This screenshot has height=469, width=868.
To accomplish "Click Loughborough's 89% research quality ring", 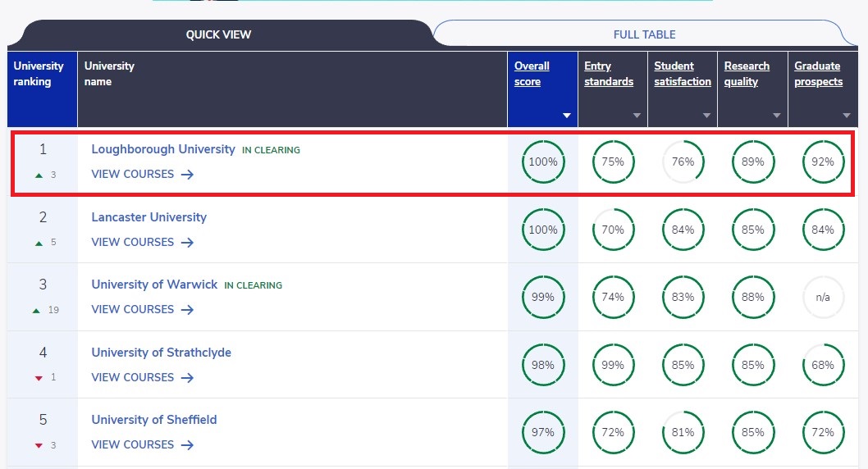I will [x=753, y=162].
